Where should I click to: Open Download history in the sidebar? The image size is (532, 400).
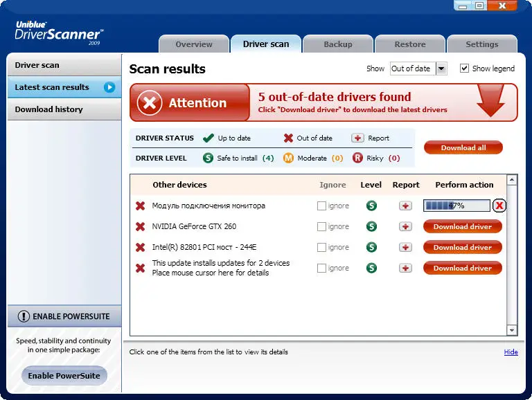[x=64, y=109]
